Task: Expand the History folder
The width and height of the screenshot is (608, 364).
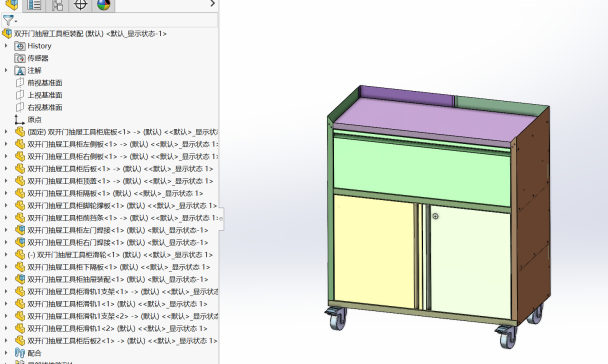Action: pyautogui.click(x=6, y=46)
